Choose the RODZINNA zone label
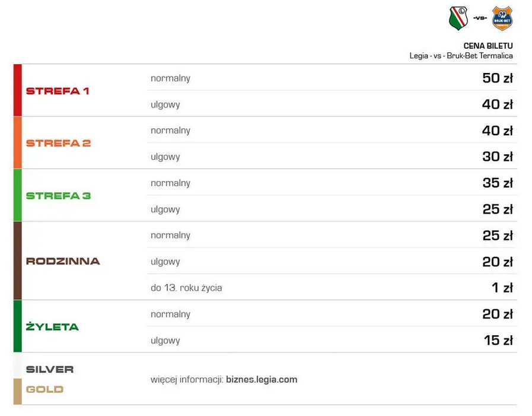This screenshot has width=532, height=416. click(63, 261)
